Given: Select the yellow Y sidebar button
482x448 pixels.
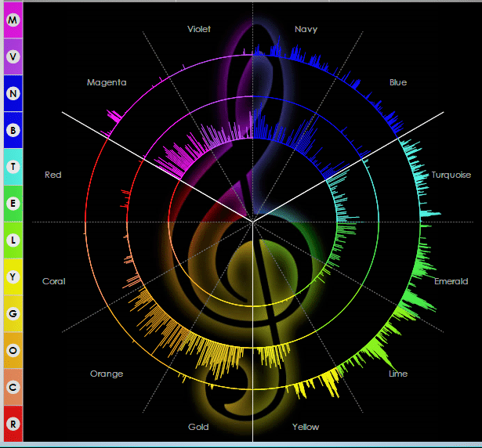Looking at the screenshot, I should pos(13,276).
